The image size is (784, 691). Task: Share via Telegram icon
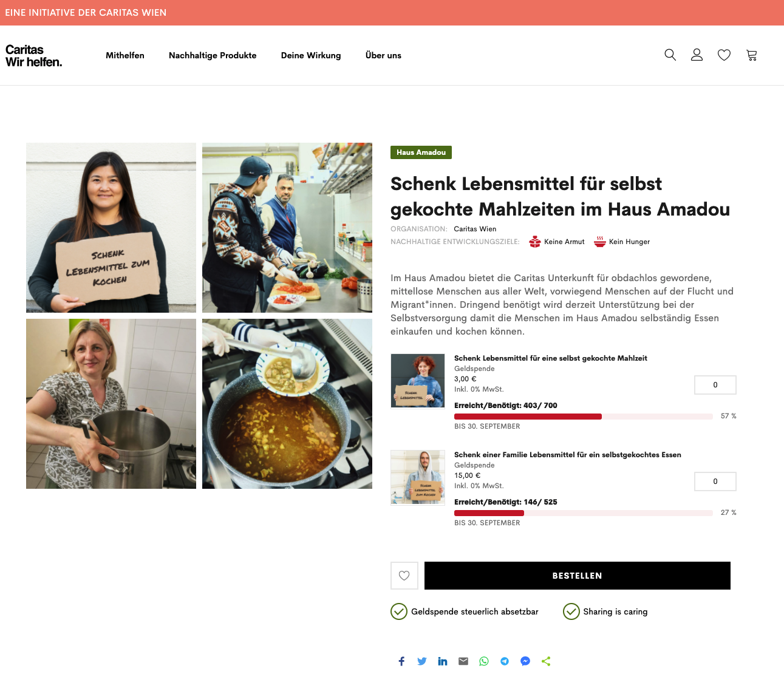[505, 661]
